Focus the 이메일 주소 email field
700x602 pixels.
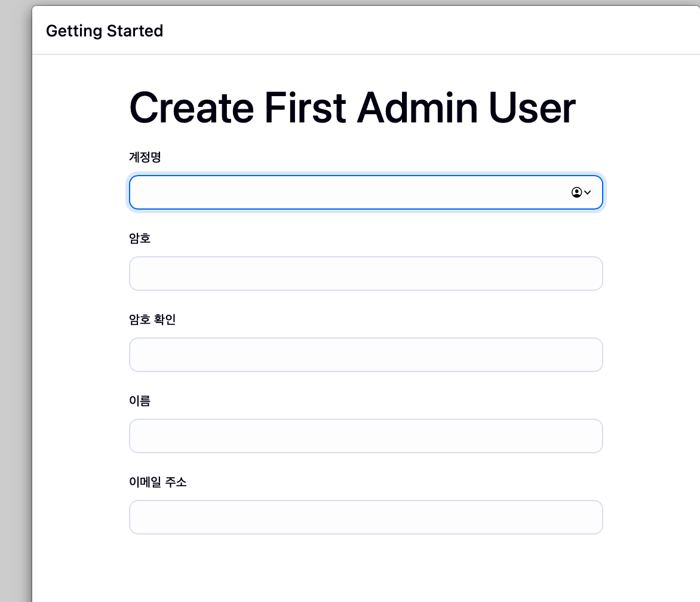pos(366,517)
